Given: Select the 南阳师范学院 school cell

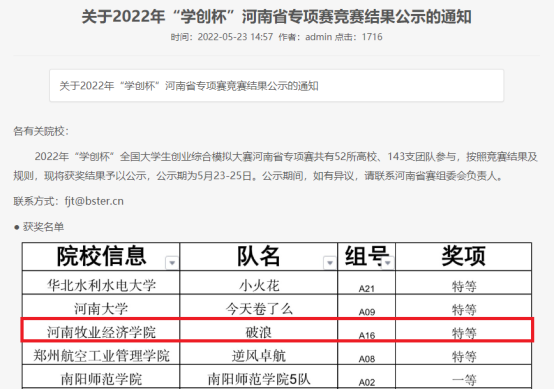Looking at the screenshot, I should click(x=101, y=377).
